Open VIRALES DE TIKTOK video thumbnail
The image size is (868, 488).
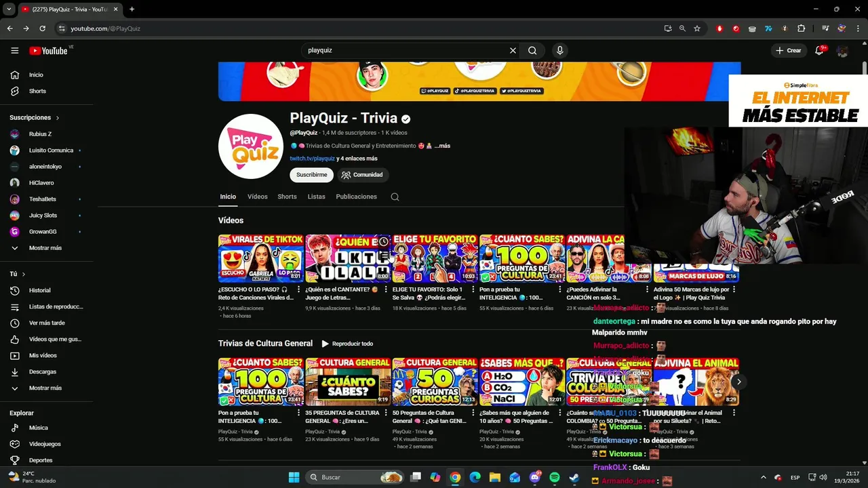pos(261,258)
